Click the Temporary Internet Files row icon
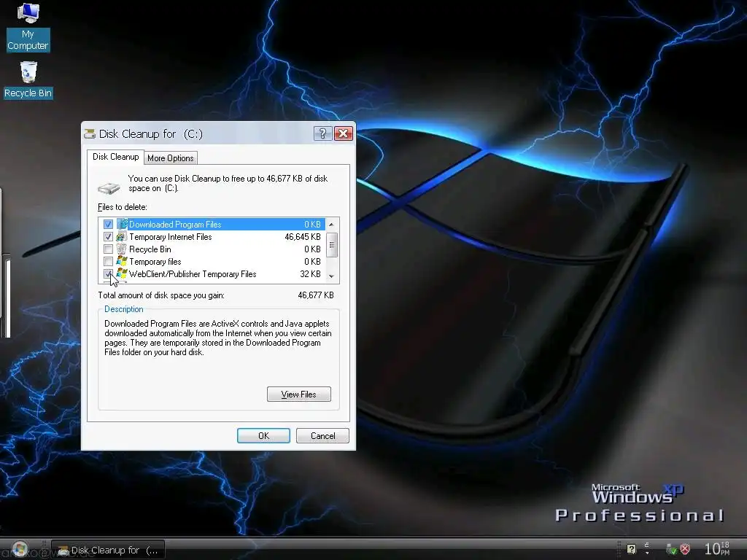The width and height of the screenshot is (747, 560). pyautogui.click(x=122, y=237)
